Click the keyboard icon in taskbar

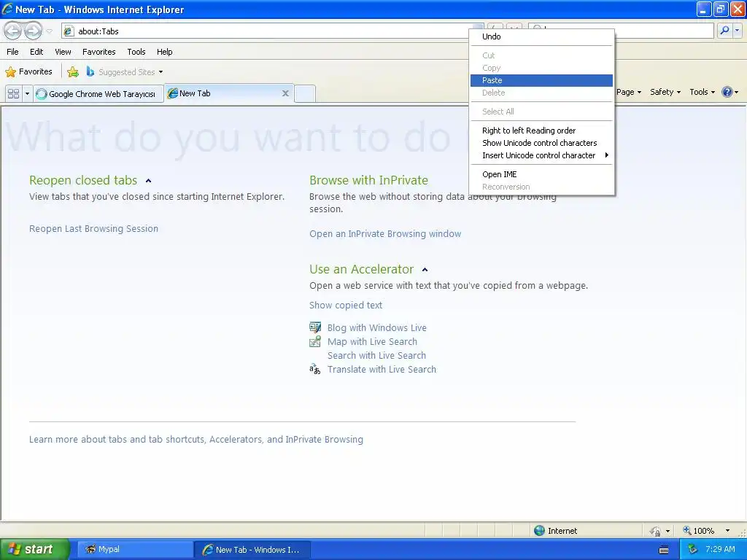[x=664, y=550]
